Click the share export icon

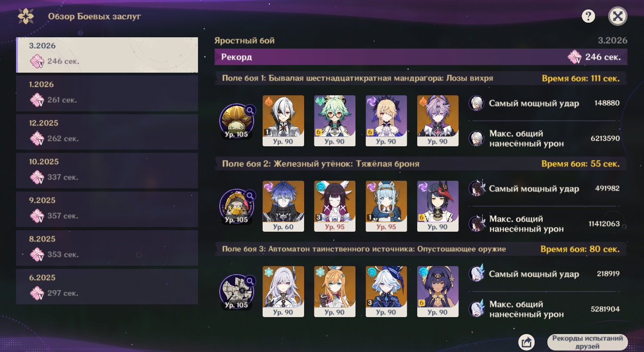click(x=526, y=342)
